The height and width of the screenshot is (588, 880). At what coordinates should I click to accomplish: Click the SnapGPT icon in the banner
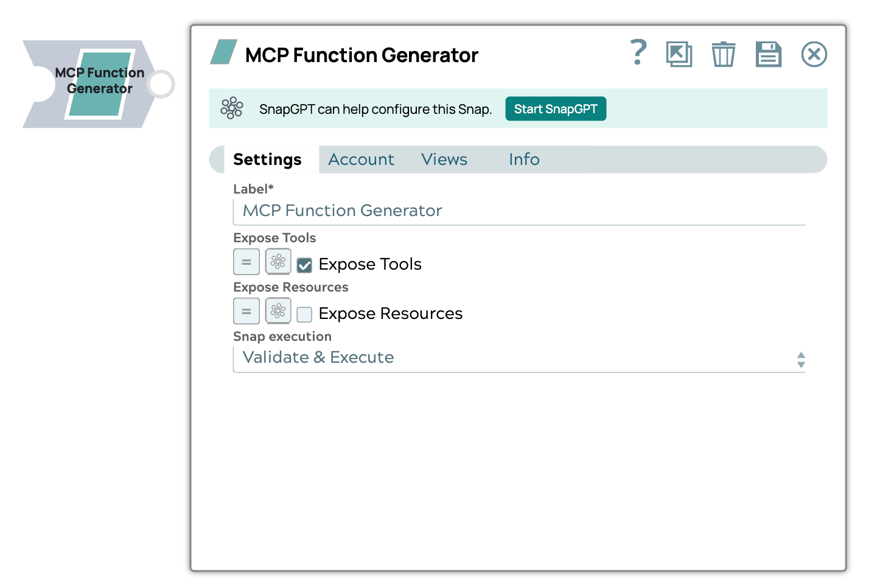pyautogui.click(x=232, y=108)
